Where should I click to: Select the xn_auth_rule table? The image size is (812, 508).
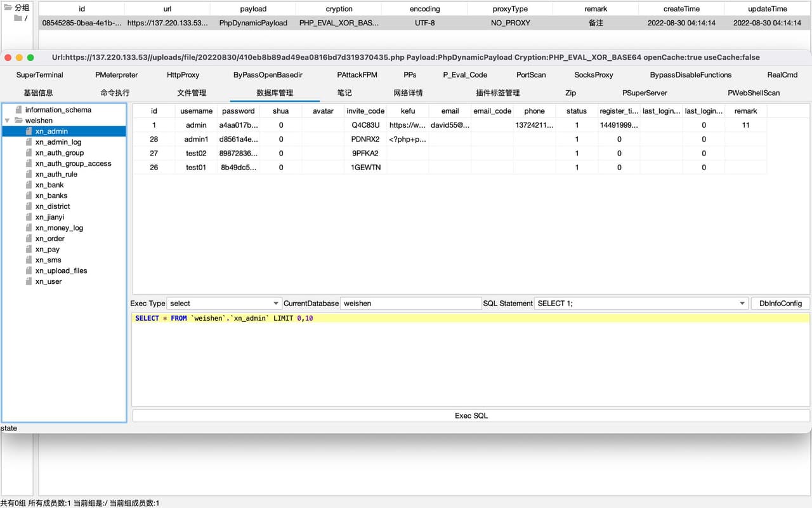(56, 175)
